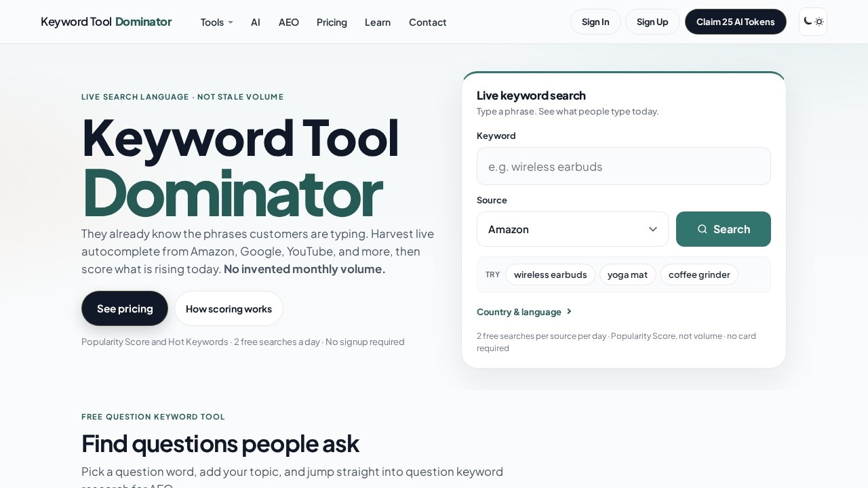
Task: Try the yoga mat suggestion chip
Action: (628, 274)
